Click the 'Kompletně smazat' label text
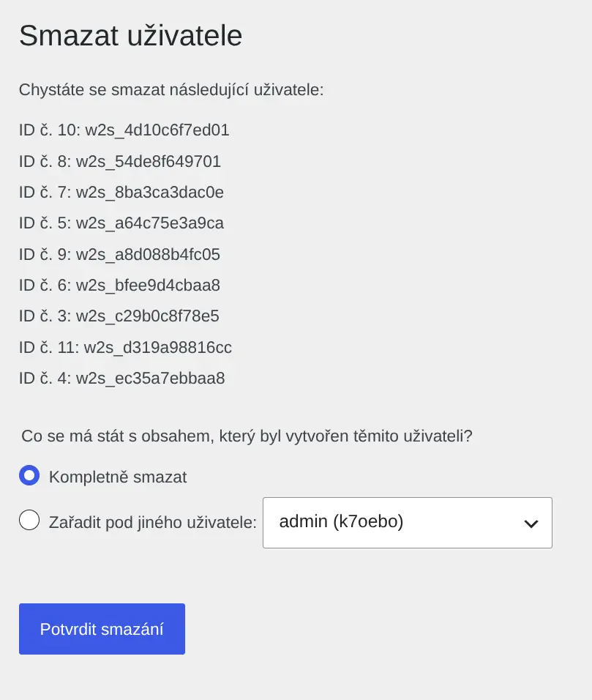Viewport: 592px width, 700px height. (x=118, y=477)
